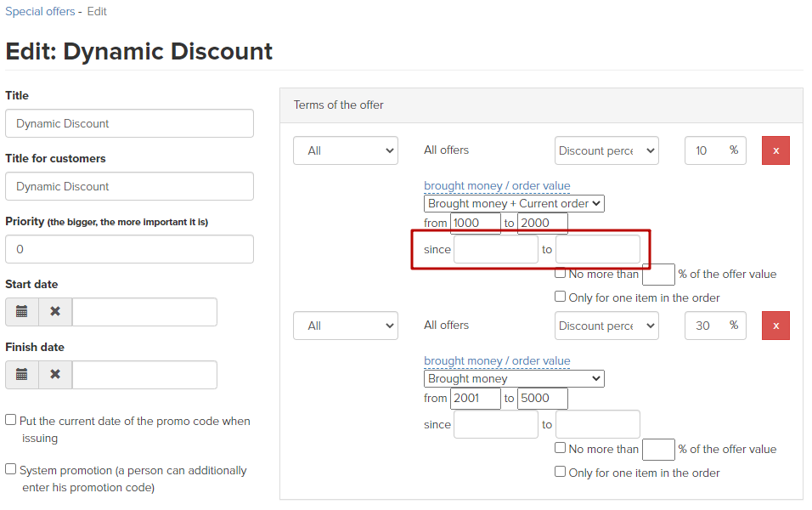
Task: Open the Finish date calendar picker
Action: pos(22,375)
